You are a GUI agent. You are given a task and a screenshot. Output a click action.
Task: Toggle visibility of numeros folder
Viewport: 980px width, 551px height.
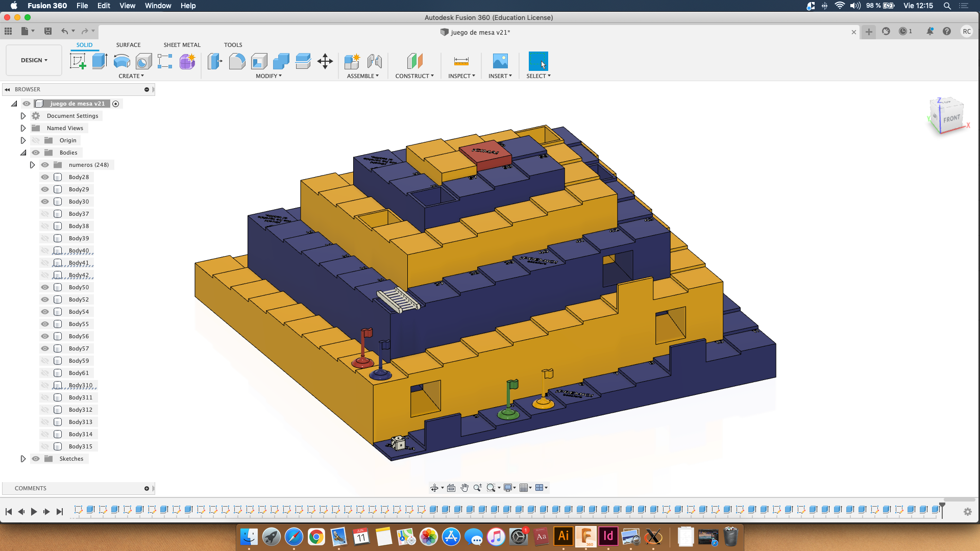45,165
